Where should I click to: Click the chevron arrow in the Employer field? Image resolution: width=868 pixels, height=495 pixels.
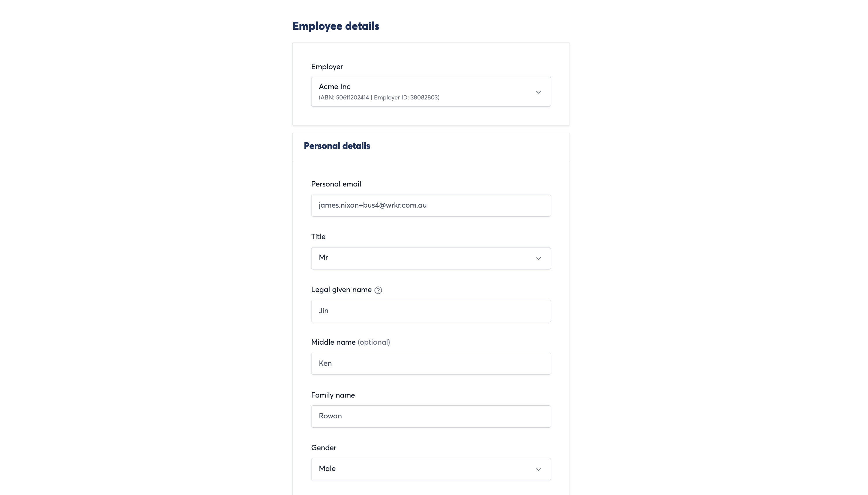point(539,92)
